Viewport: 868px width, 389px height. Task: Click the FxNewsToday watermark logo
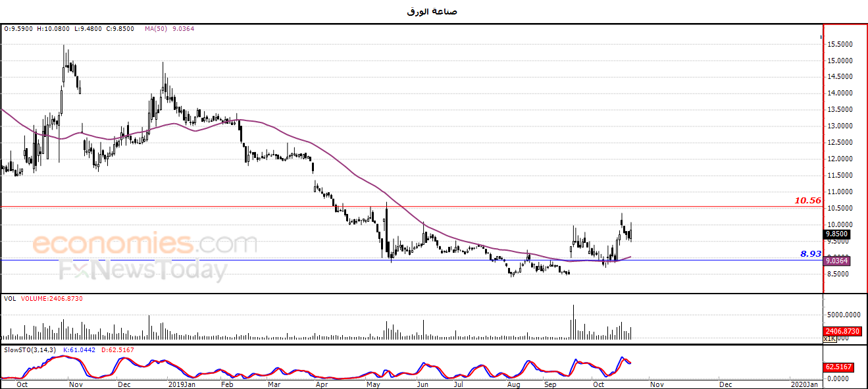click(143, 269)
